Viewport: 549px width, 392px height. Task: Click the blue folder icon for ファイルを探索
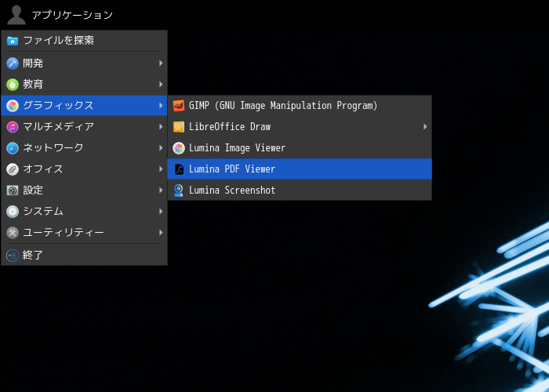pos(13,41)
